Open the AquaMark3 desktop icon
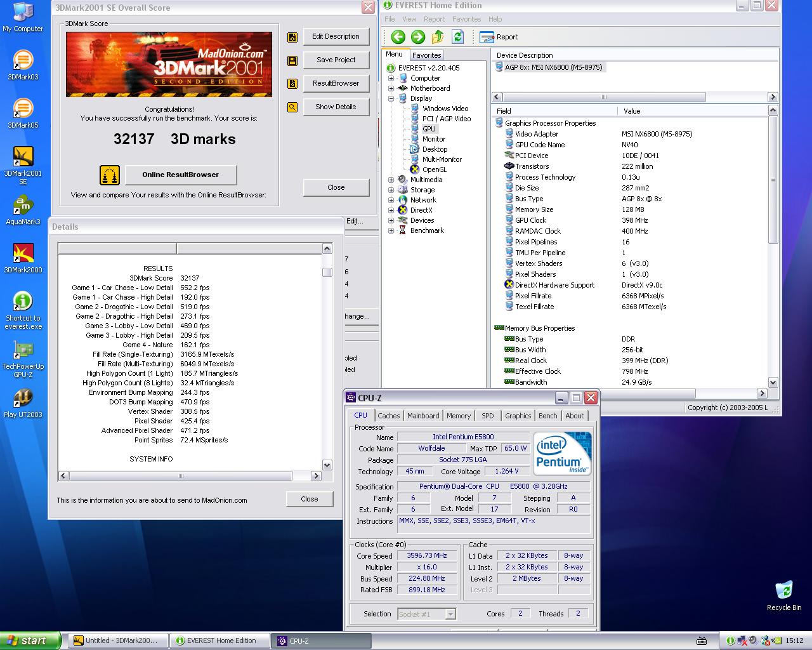The image size is (812, 650). coord(23,211)
